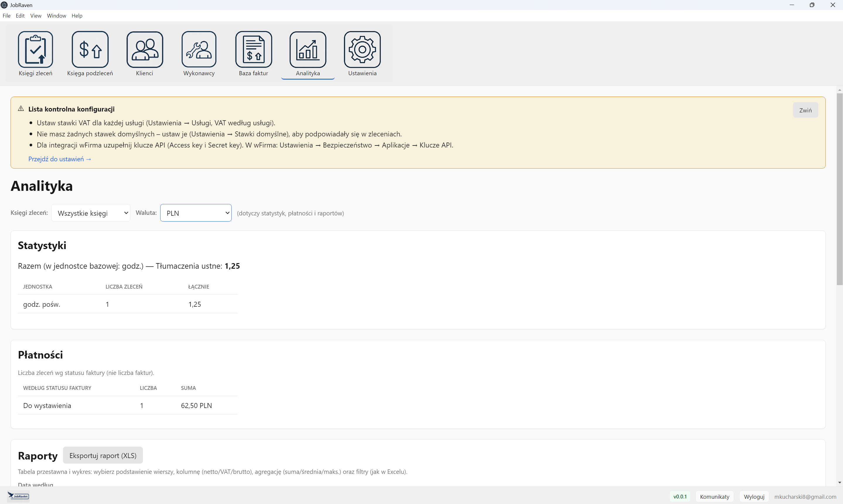Image resolution: width=843 pixels, height=504 pixels.
Task: Open the Baza faktur invoice icon
Action: click(253, 49)
